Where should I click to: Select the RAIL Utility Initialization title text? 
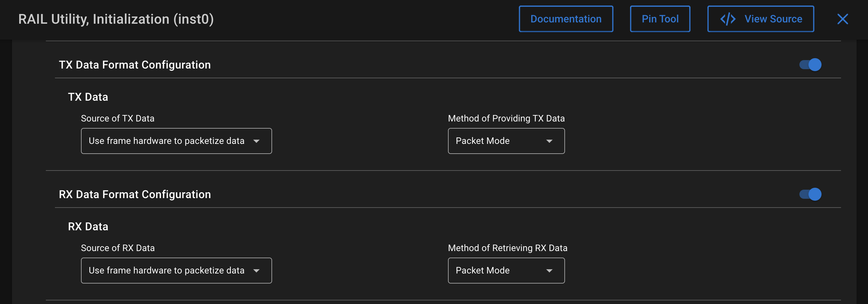pos(116,19)
